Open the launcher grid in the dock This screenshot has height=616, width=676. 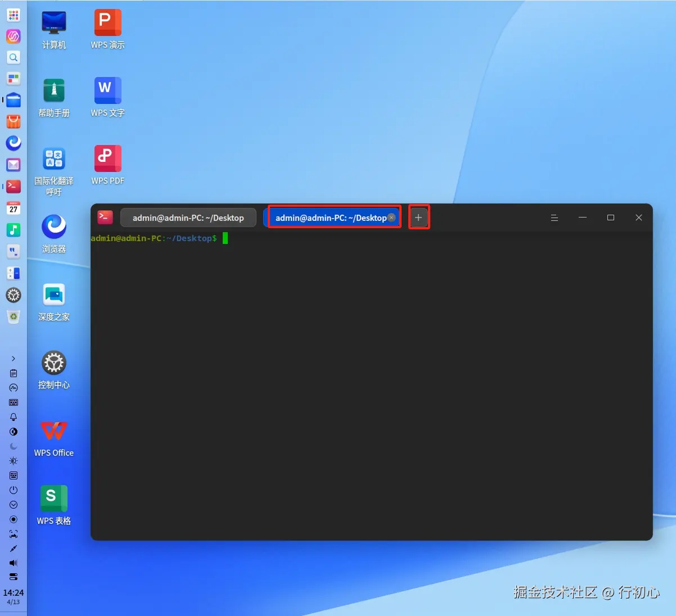13,15
